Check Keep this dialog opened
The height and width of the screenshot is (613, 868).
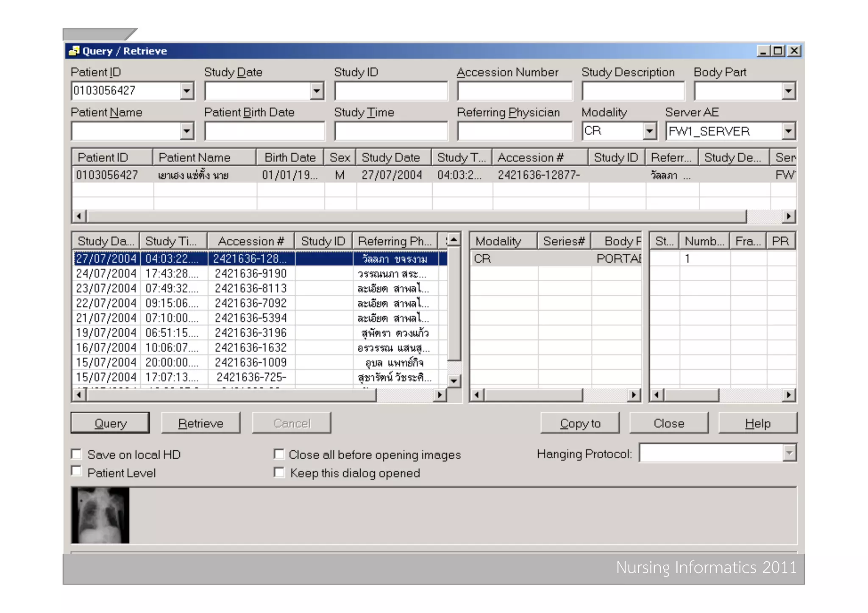279,472
